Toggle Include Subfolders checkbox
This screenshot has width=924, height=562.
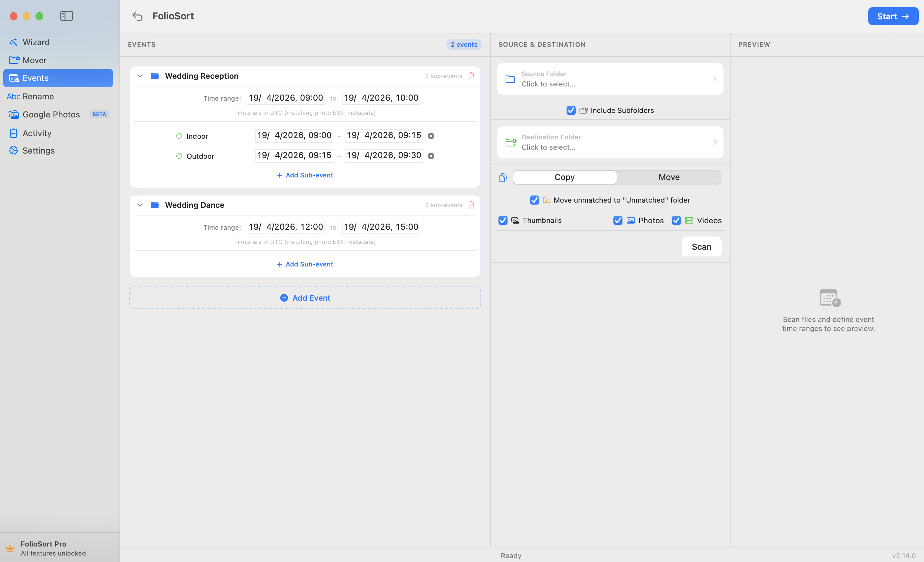click(571, 110)
